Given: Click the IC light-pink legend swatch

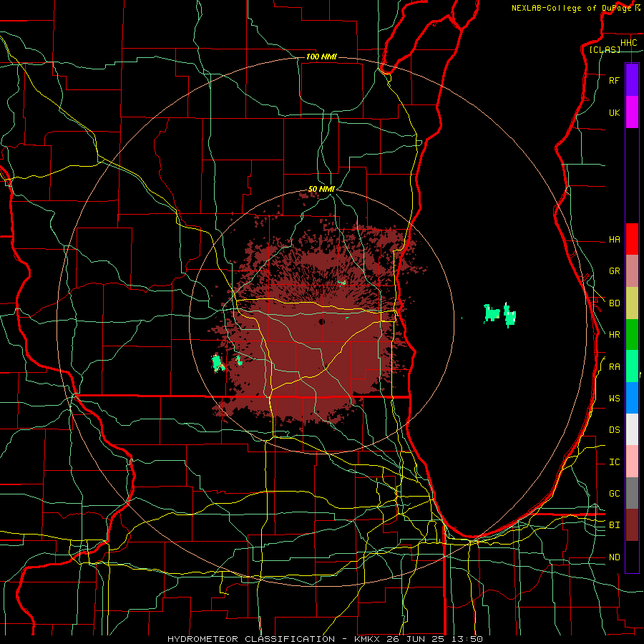Looking at the screenshot, I should pos(632,462).
